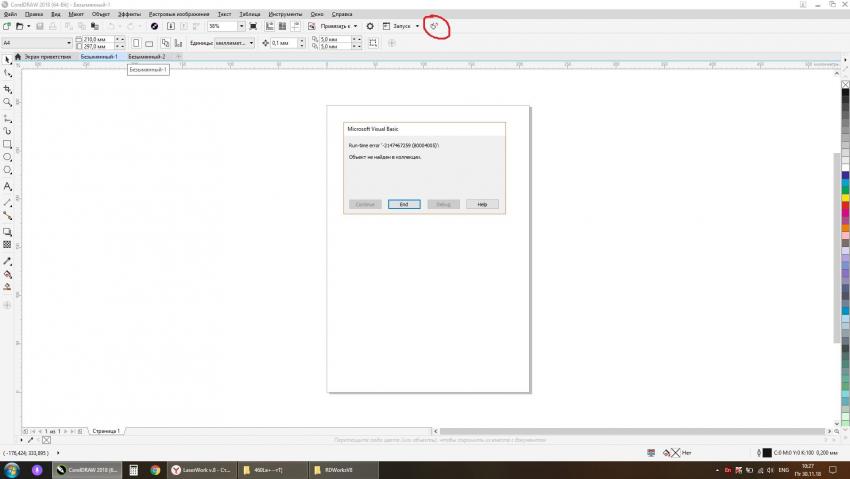Select the Rectangle tool
850x479 pixels.
tap(8, 144)
